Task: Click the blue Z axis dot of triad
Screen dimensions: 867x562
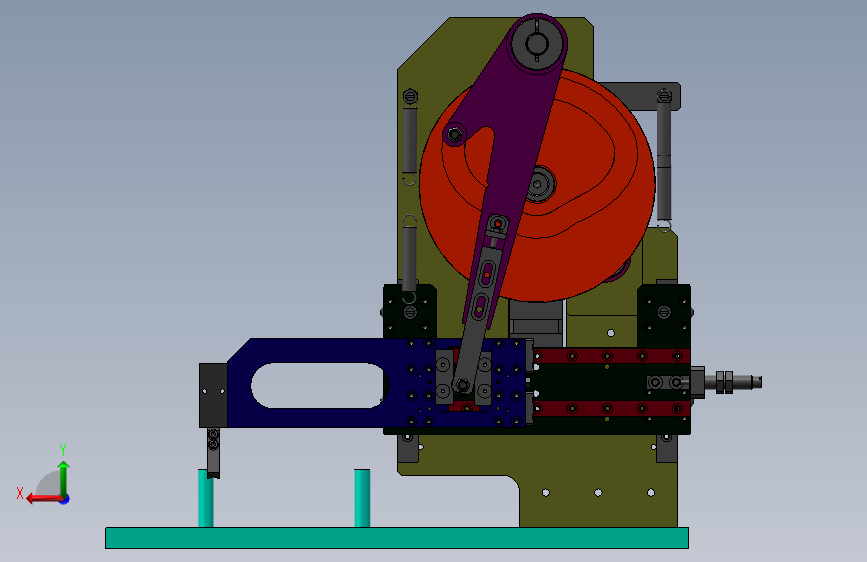Action: click(65, 499)
